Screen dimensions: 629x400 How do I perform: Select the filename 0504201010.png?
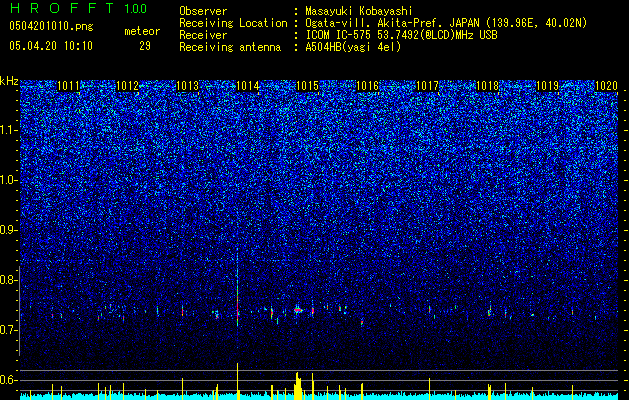(51, 26)
